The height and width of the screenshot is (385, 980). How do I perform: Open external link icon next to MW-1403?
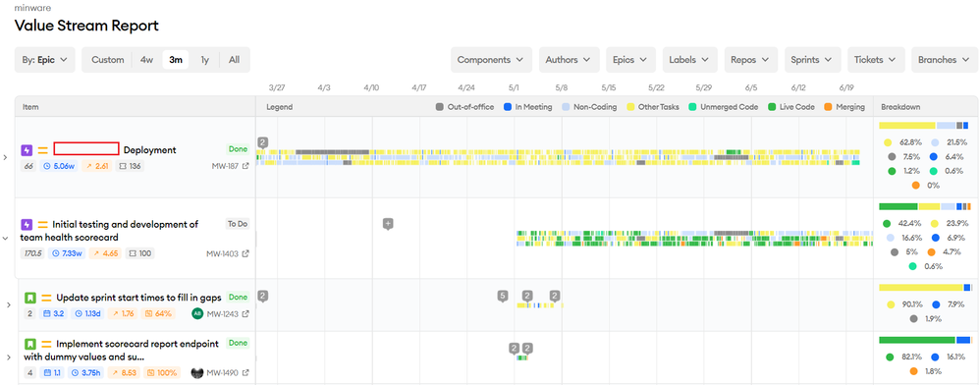[246, 253]
